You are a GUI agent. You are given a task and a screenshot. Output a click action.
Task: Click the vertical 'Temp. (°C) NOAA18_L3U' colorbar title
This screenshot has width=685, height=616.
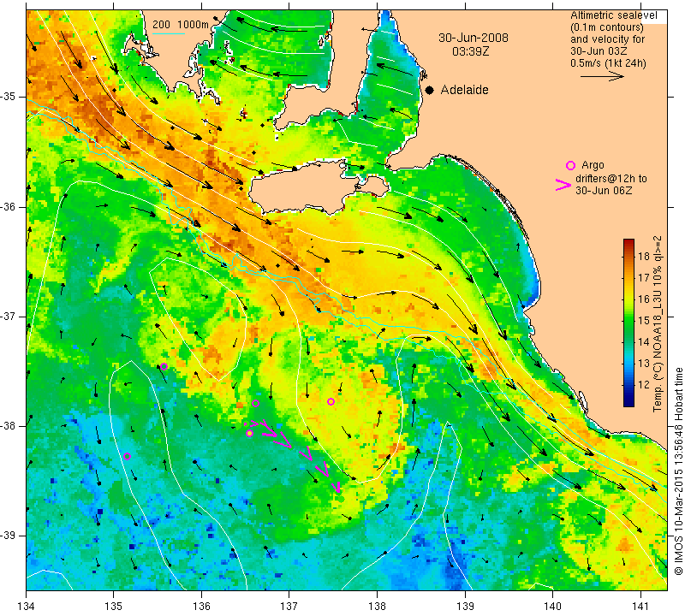tap(658, 323)
